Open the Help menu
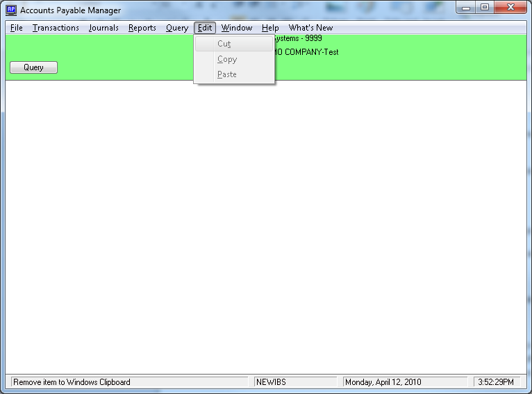 pos(270,28)
